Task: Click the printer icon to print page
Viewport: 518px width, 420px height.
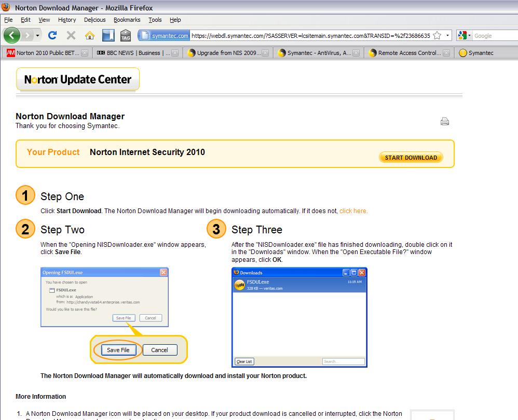Action: (445, 121)
